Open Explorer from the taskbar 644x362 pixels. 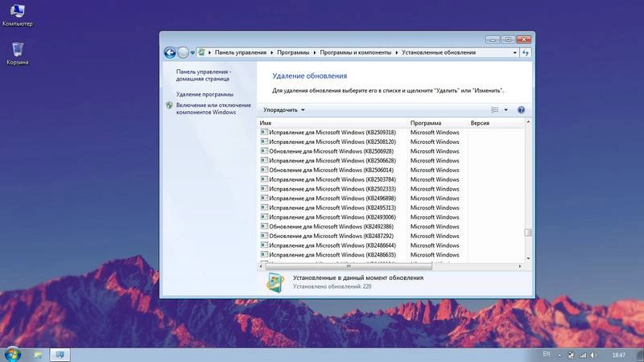tap(38, 355)
